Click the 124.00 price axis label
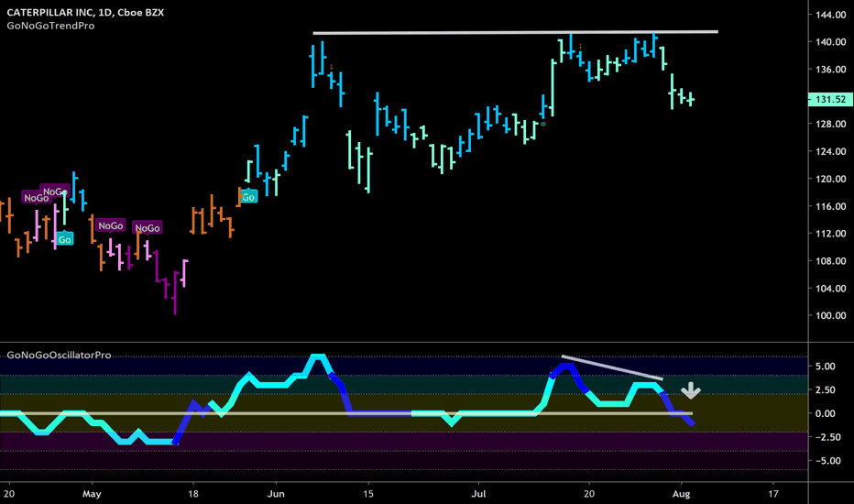The image size is (854, 504). tap(830, 151)
